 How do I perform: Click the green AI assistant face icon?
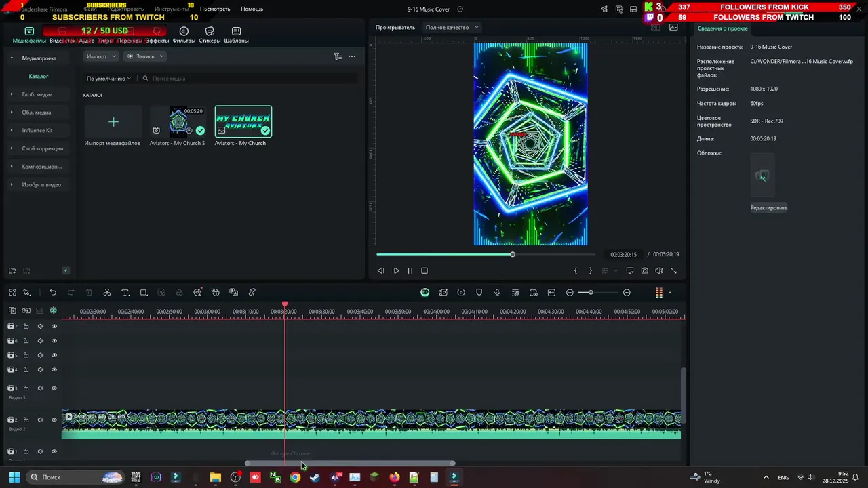tap(425, 292)
